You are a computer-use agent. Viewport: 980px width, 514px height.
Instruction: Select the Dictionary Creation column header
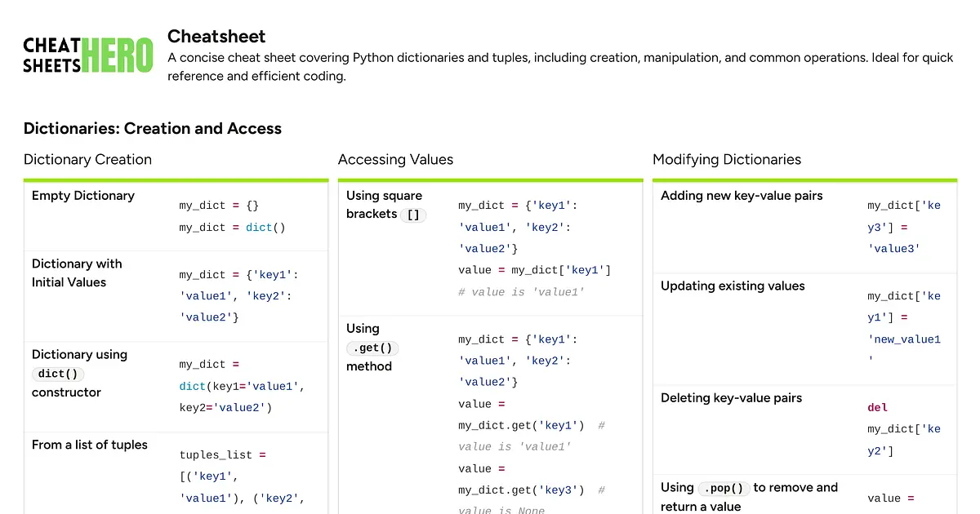[x=87, y=160]
